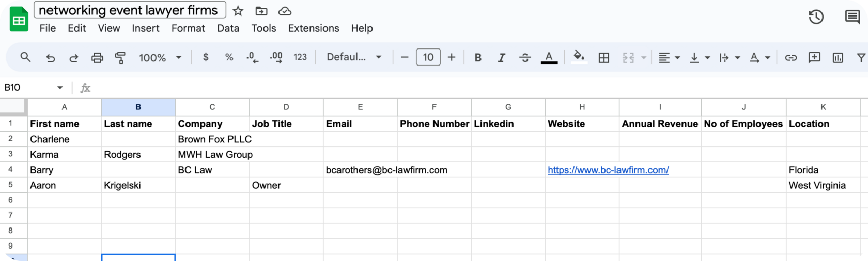Select the paint format roller icon

(x=120, y=58)
